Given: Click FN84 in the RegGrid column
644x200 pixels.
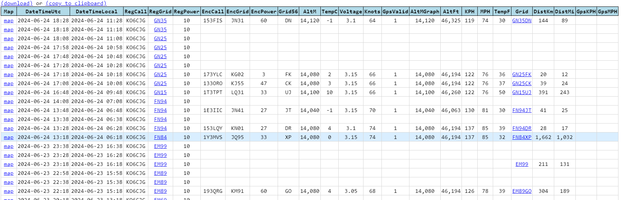Looking at the screenshot, I should point(160,137).
